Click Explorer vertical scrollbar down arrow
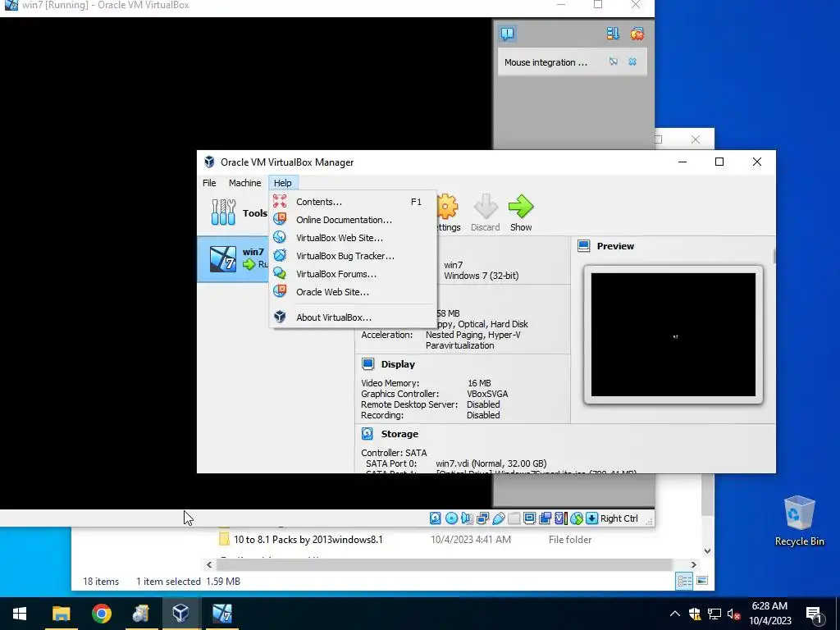Image resolution: width=840 pixels, height=630 pixels. (x=707, y=550)
